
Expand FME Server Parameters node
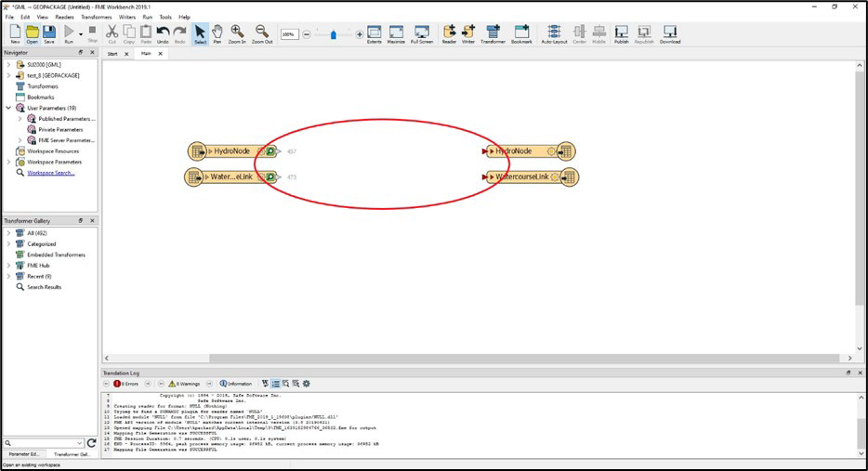(x=20, y=140)
